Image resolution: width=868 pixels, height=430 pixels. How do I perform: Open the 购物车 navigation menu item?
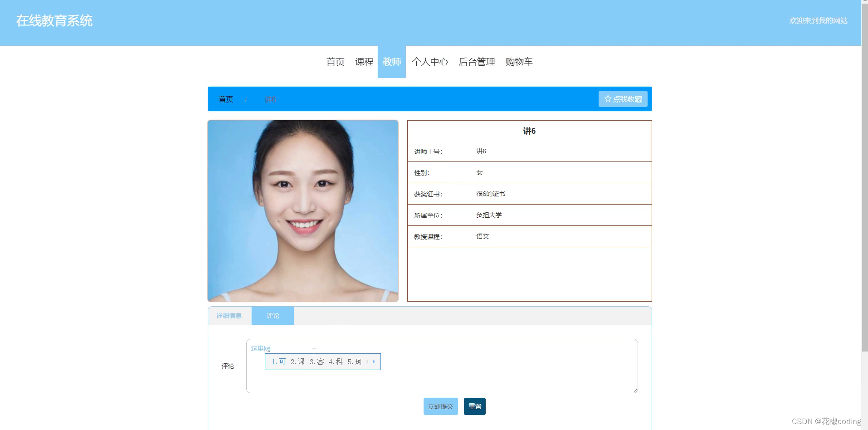click(518, 62)
